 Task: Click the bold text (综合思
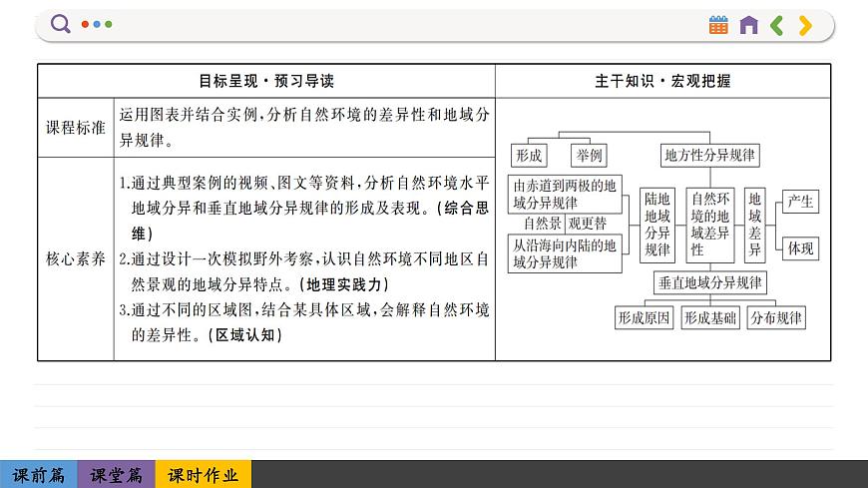point(463,209)
